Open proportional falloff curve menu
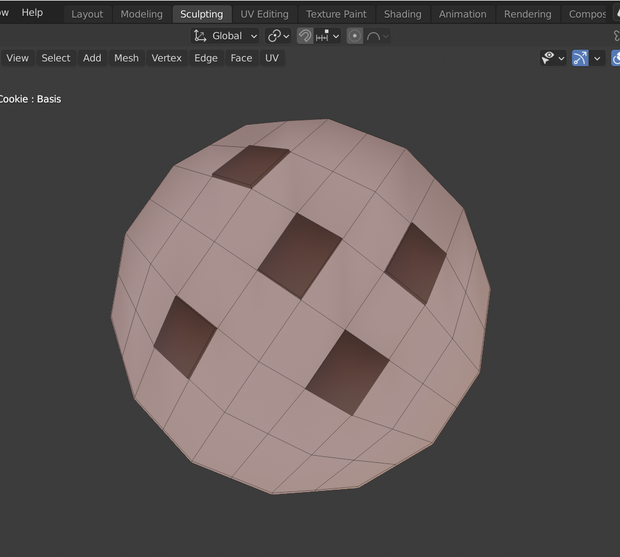The height and width of the screenshot is (557, 620). [x=377, y=36]
